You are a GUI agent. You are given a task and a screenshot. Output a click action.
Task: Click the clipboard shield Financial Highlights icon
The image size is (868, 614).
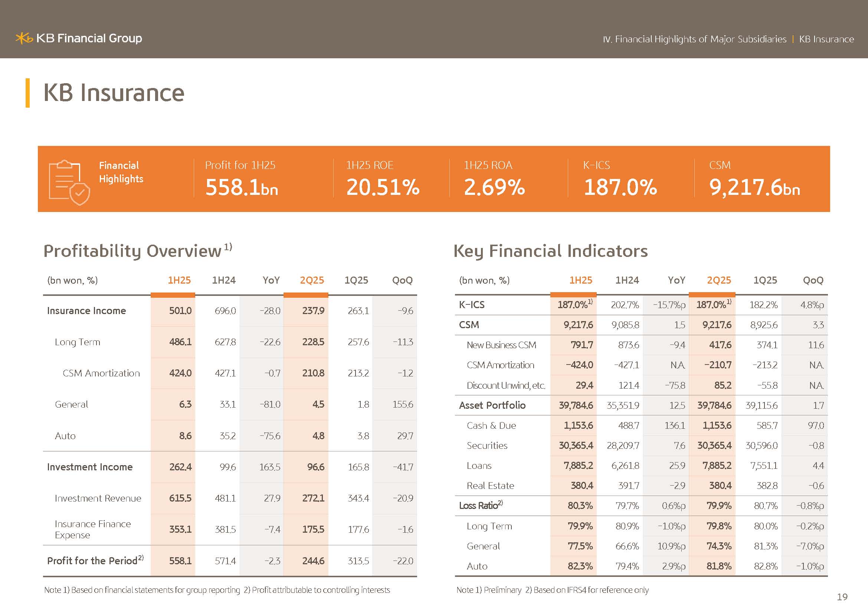(x=69, y=182)
